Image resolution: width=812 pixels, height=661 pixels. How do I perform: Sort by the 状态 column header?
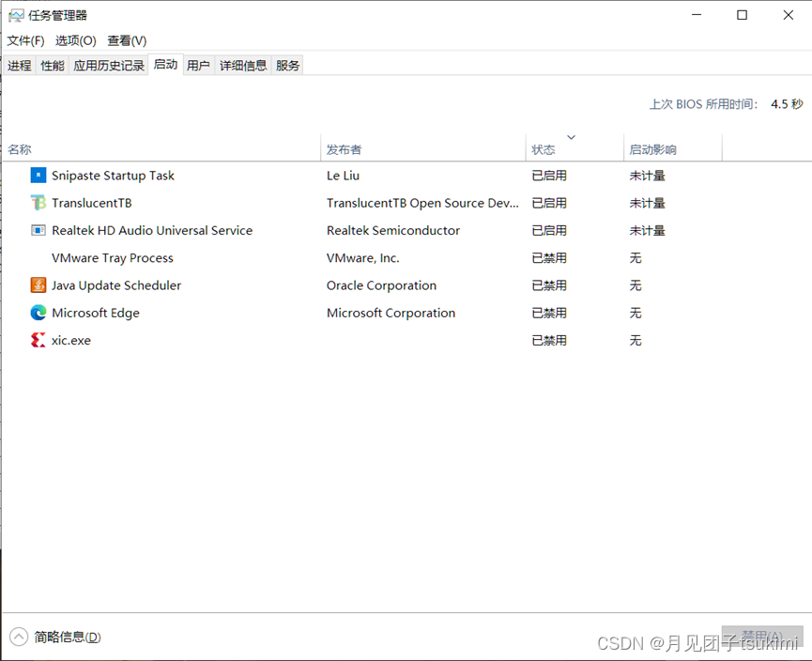click(x=575, y=149)
